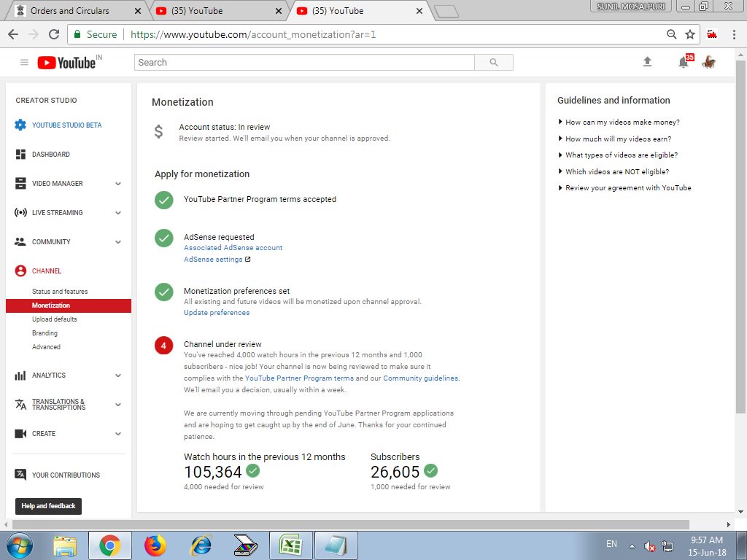The height and width of the screenshot is (560, 747).
Task: Open the scanner app from the taskbar
Action: [x=246, y=545]
